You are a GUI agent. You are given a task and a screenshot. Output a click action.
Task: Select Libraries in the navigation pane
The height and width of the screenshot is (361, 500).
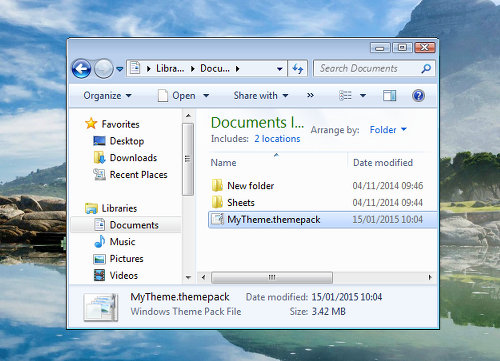pyautogui.click(x=119, y=208)
